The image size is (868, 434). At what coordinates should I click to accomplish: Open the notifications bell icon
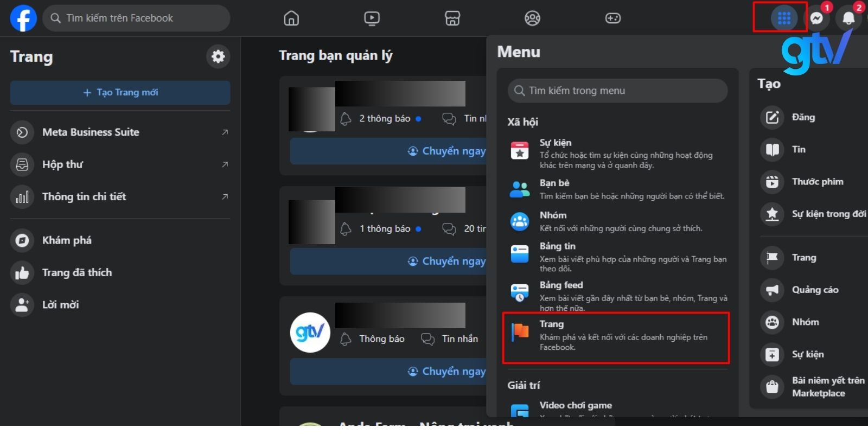pos(848,18)
